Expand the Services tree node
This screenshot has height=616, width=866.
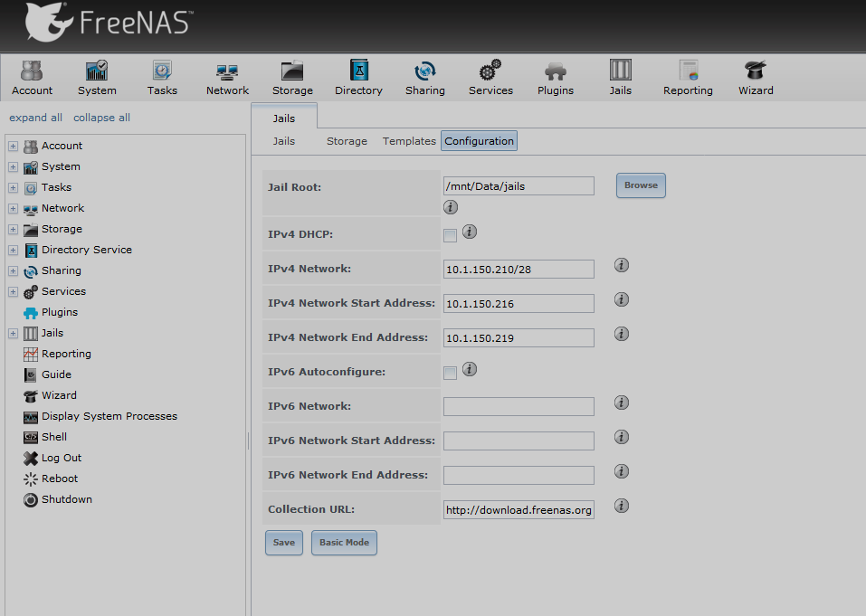[14, 292]
